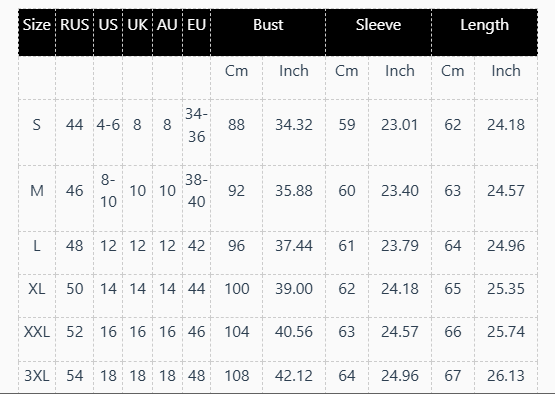Click the XXL size row label
This screenshot has height=398, width=555.
pyautogui.click(x=37, y=332)
